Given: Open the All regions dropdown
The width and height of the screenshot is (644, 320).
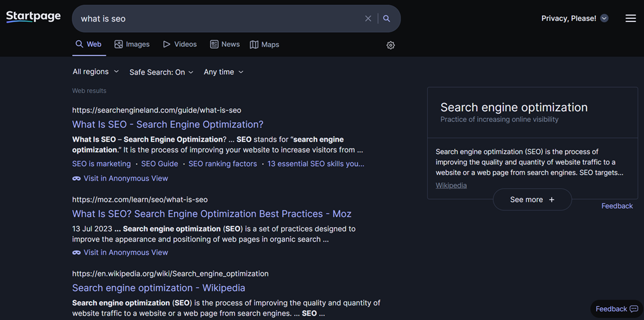Looking at the screenshot, I should pos(96,71).
